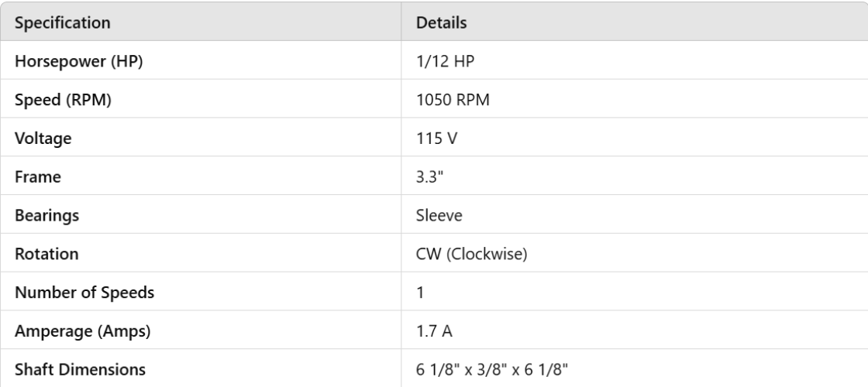Click the 1.7 A value cell
Viewport: 868px width, 387px height.
(432, 331)
